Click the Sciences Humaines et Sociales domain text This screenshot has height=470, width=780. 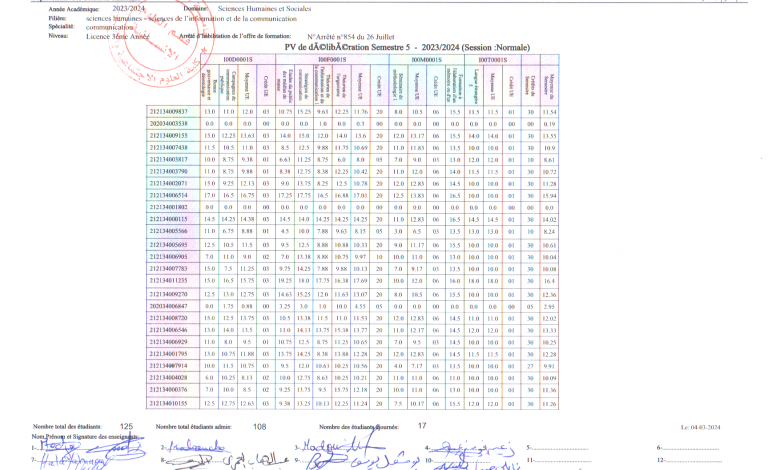(x=249, y=6)
